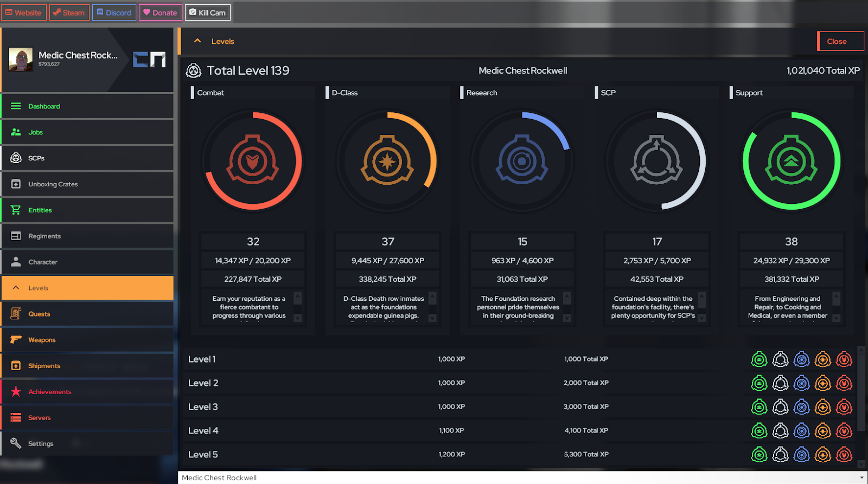Click the Combat category emblem icon

pos(253,161)
